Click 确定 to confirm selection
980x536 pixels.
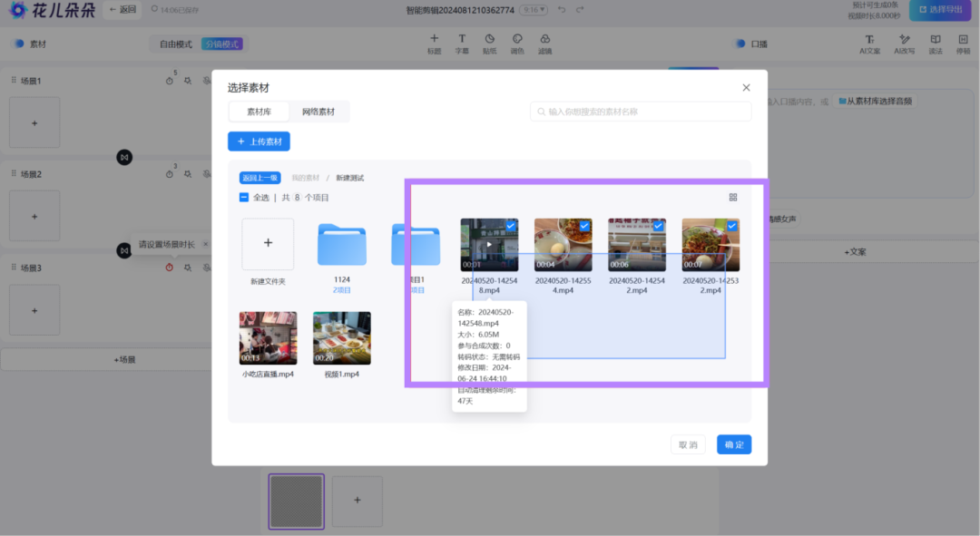(x=734, y=444)
